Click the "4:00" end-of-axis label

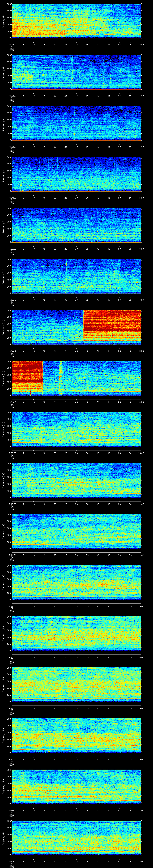point(141,146)
